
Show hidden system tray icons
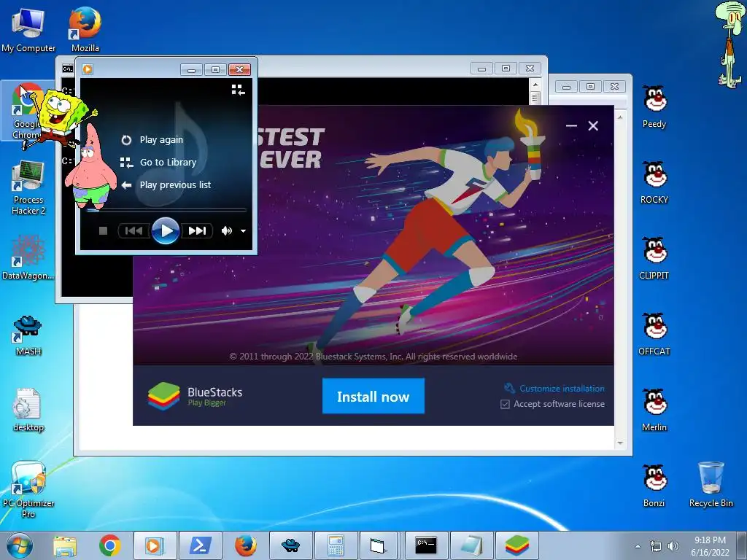click(x=638, y=546)
